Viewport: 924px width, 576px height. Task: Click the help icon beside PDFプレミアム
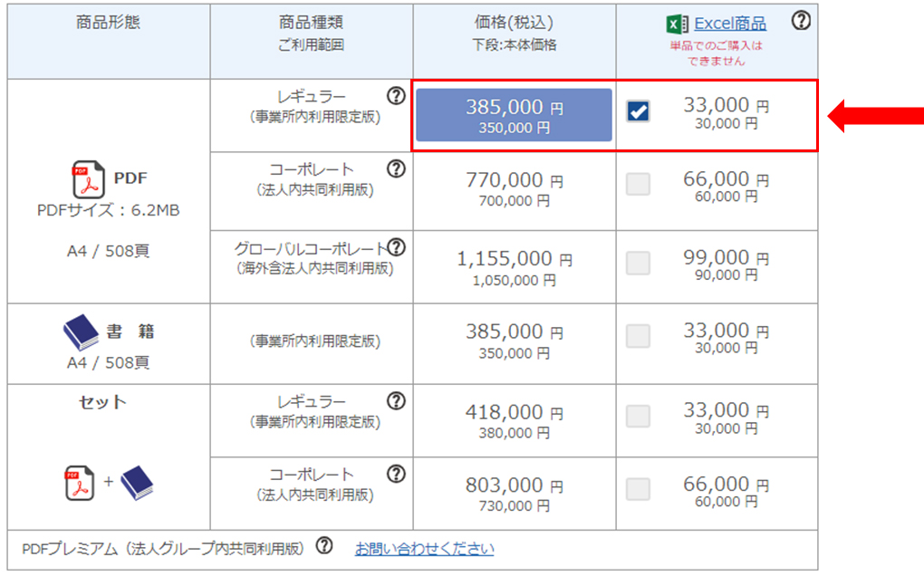(324, 547)
